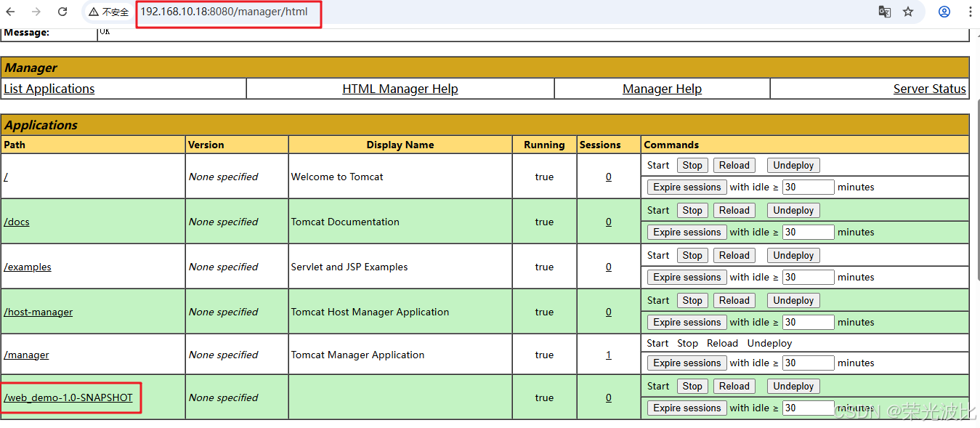Undeploy the /host-manager application
Image resolution: width=980 pixels, height=428 pixels.
[x=793, y=300]
